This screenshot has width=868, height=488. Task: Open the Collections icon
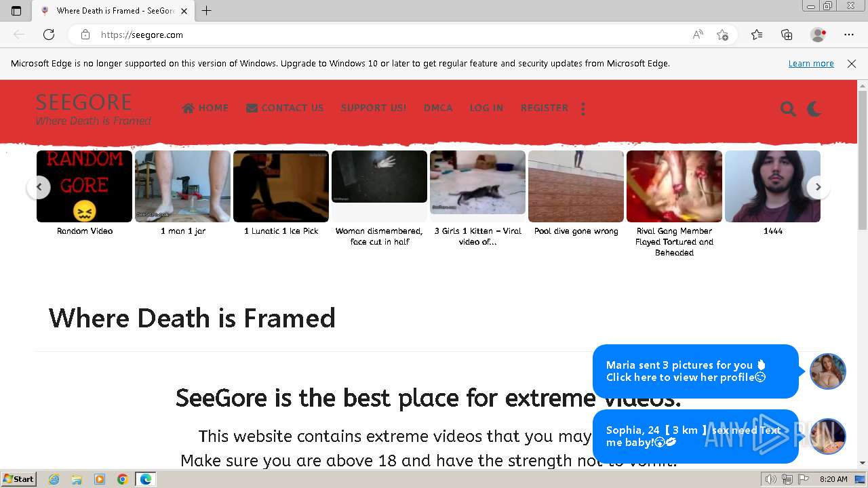pyautogui.click(x=787, y=35)
